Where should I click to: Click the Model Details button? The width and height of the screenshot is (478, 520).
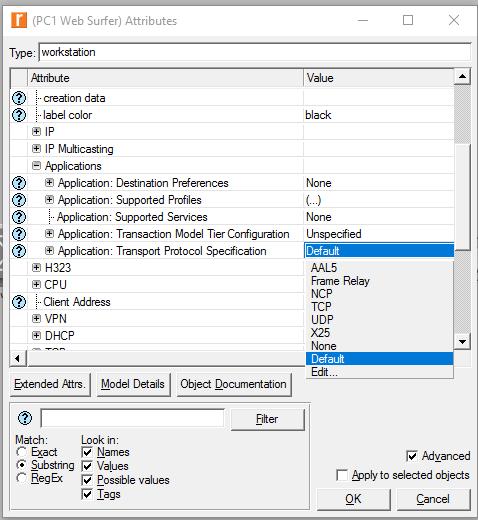[x=133, y=384]
